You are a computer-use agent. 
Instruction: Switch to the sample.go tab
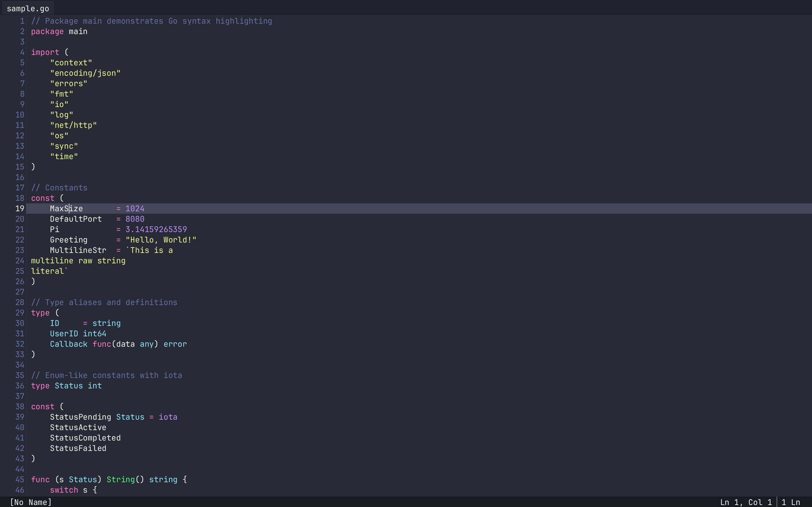tap(28, 9)
